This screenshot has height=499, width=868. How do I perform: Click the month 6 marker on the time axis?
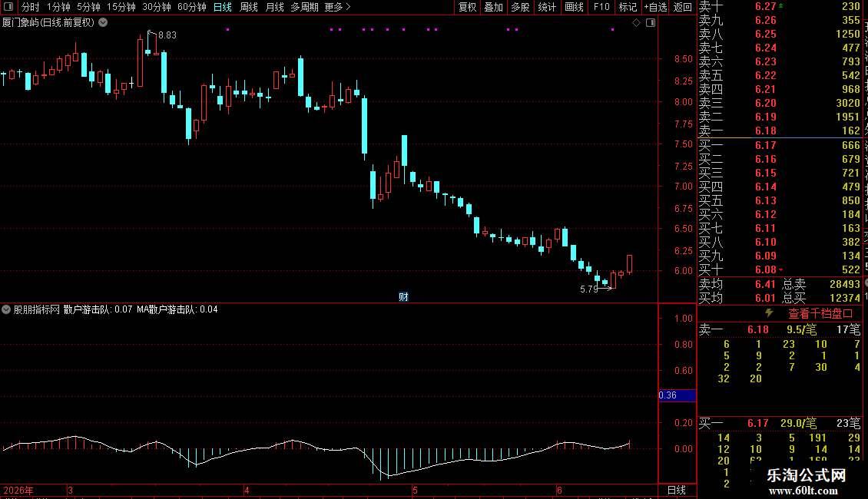tap(560, 490)
